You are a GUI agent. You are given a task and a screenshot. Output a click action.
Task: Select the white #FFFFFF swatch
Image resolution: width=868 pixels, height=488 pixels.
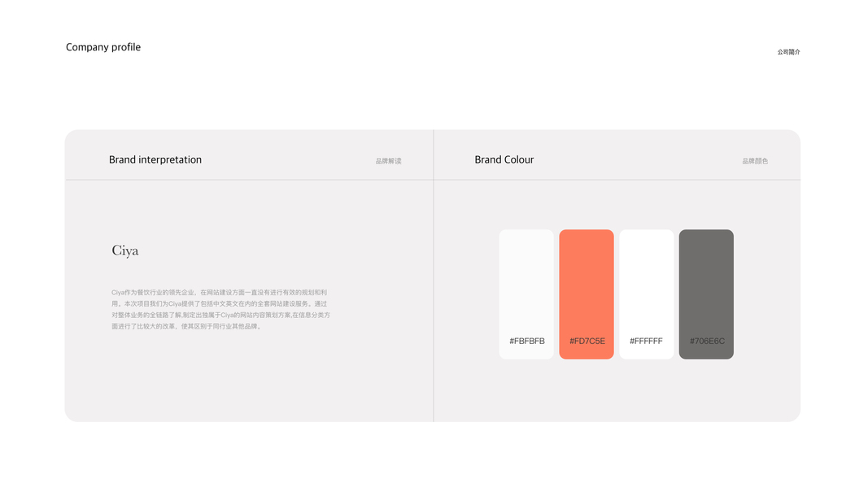click(x=647, y=294)
